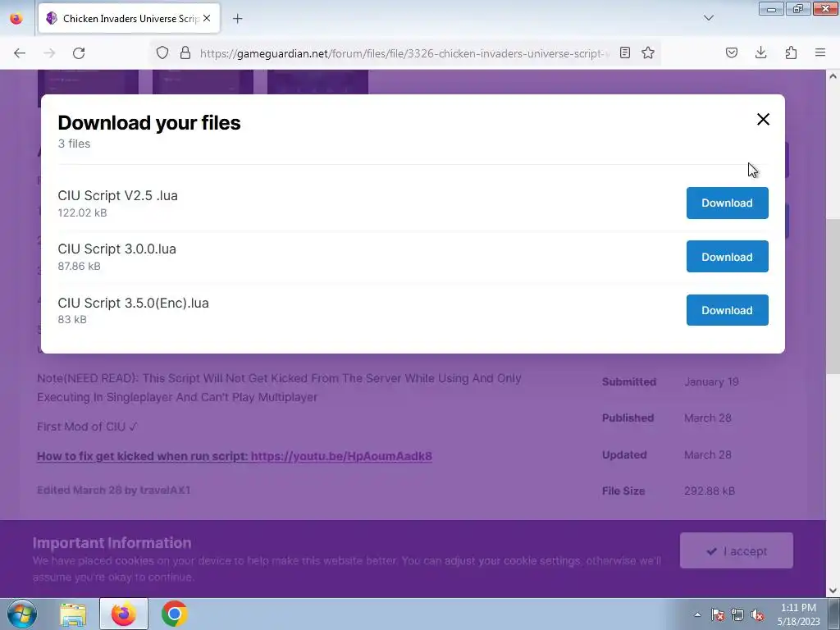Close the Download your files dialog
This screenshot has width=840, height=630.
coord(763,119)
